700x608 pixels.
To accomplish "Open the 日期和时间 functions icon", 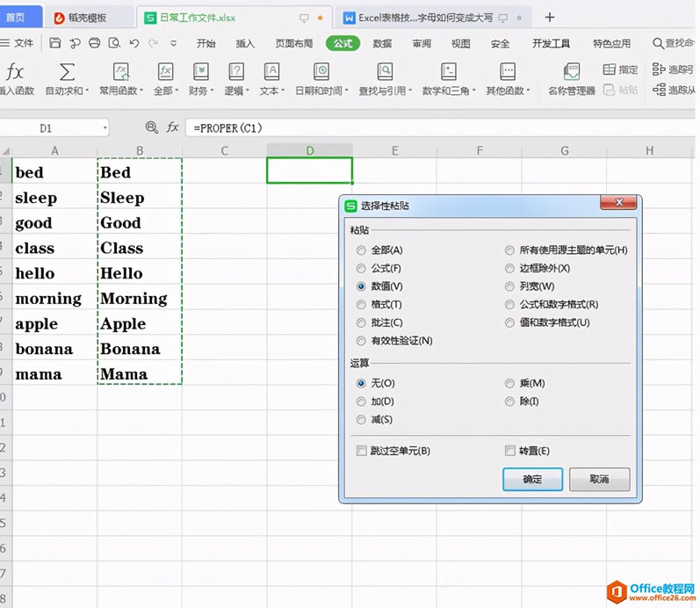I will point(321,71).
